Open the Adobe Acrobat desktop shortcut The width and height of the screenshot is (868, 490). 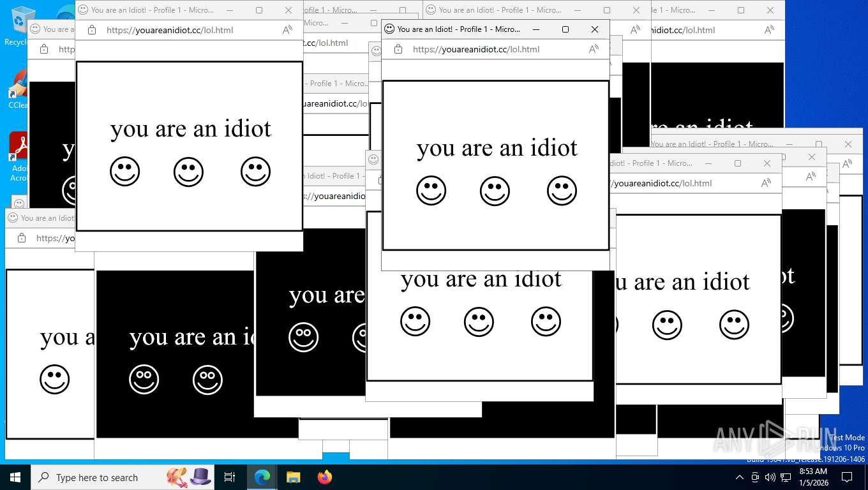click(18, 156)
